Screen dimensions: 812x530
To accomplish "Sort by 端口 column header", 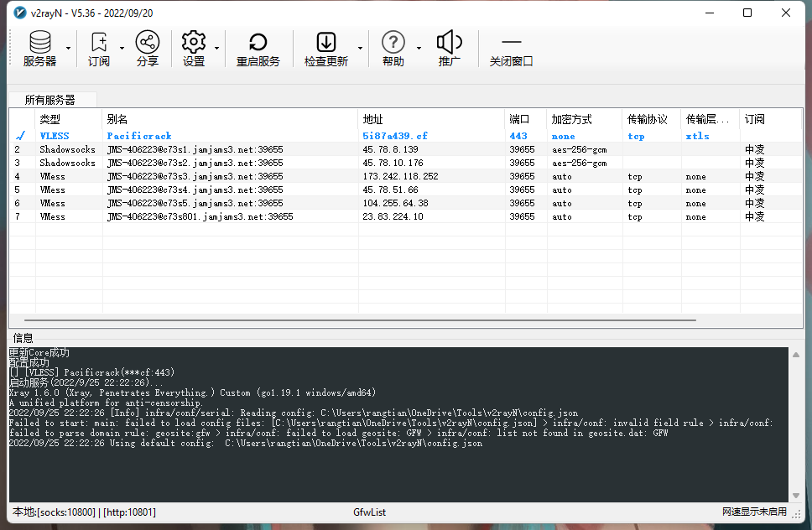I will click(526, 120).
